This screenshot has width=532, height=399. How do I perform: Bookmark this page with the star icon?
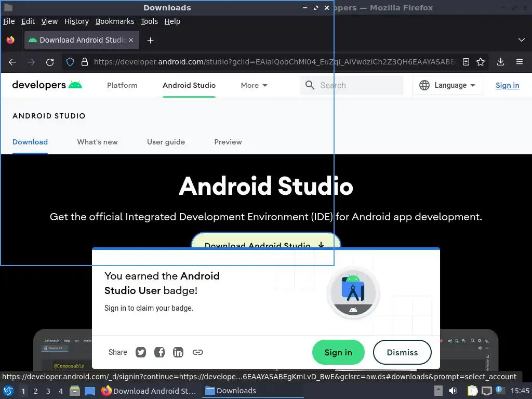[x=481, y=62]
